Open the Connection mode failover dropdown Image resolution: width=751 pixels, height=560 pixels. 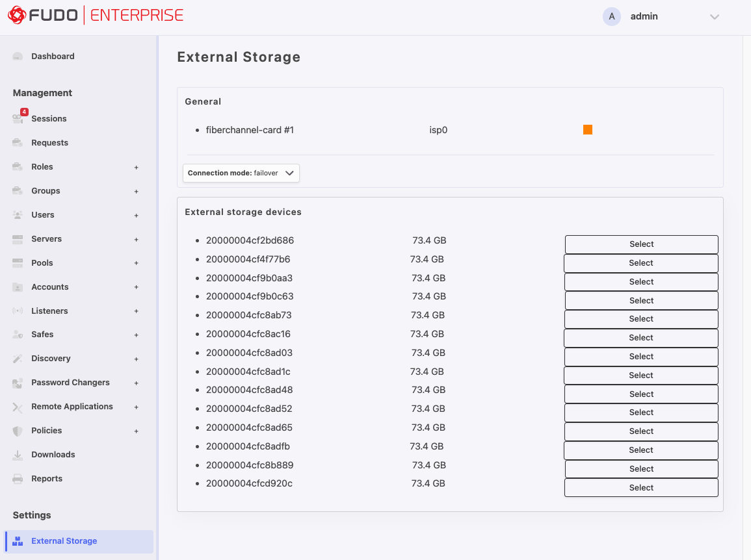[x=241, y=173]
